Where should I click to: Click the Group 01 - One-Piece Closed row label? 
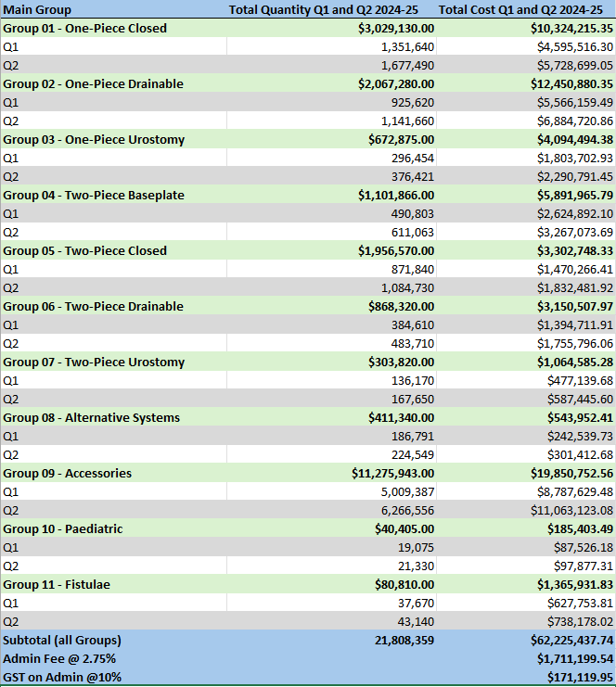click(84, 28)
